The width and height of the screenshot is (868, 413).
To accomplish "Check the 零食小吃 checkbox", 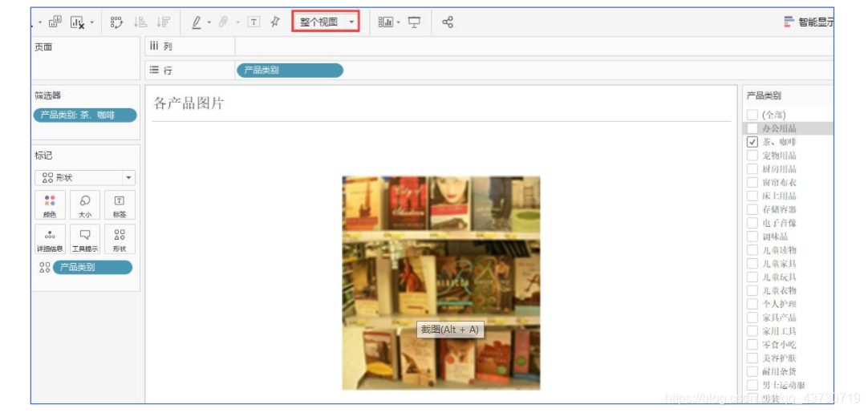I will coord(752,344).
